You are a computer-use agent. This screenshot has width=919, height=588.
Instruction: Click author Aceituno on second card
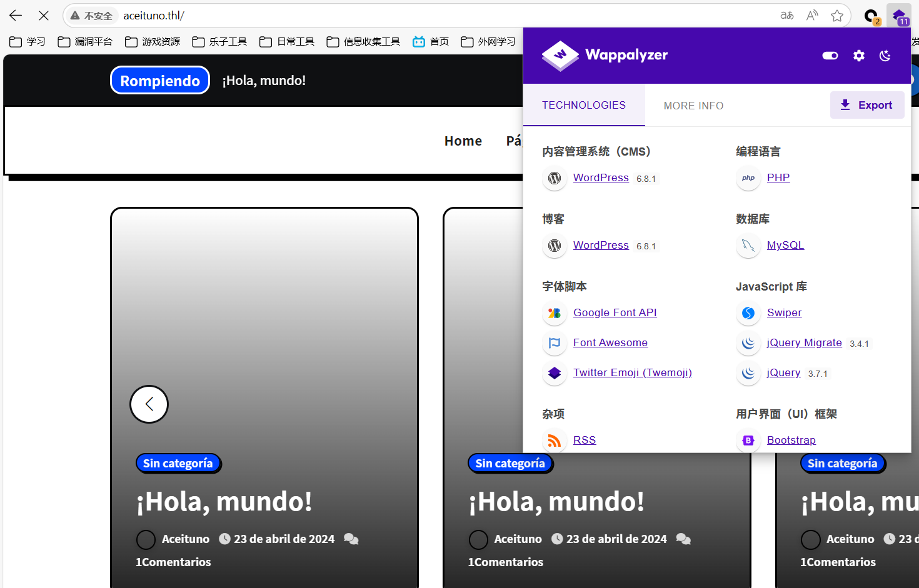[x=518, y=539]
